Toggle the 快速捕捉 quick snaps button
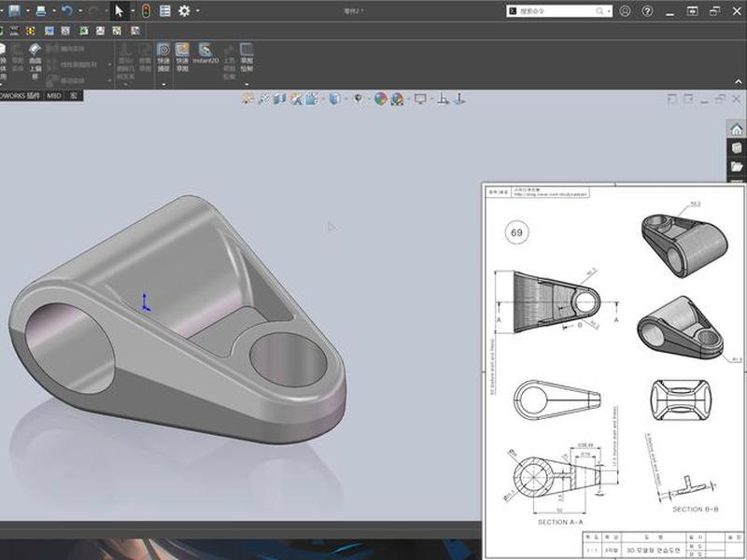Screen dimensions: 747x560 click(x=163, y=57)
